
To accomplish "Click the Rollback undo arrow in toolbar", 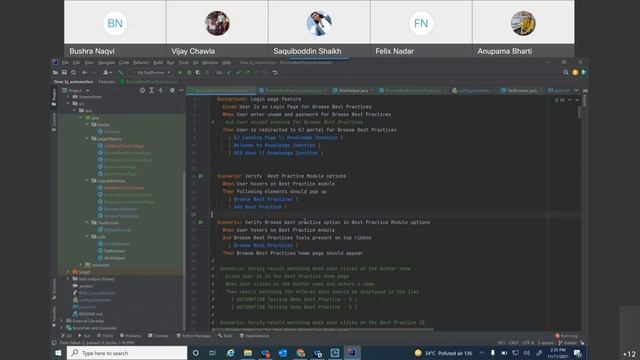I will [x=275, y=72].
